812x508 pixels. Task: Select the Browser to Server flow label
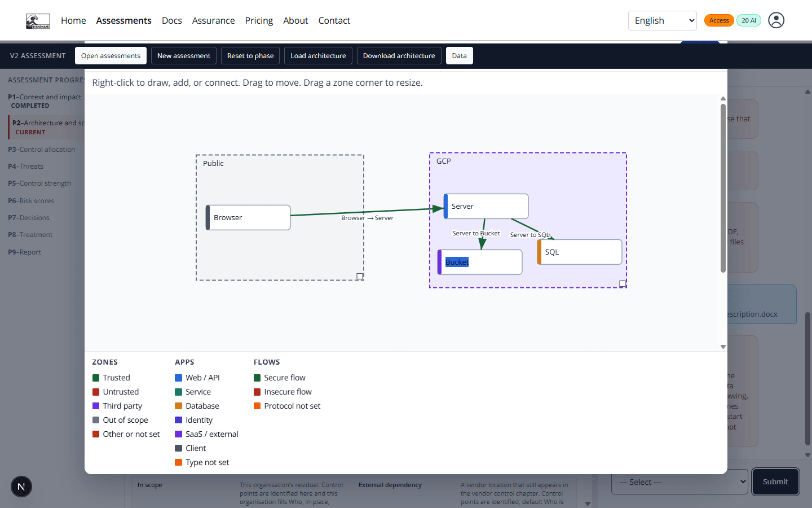(x=367, y=218)
